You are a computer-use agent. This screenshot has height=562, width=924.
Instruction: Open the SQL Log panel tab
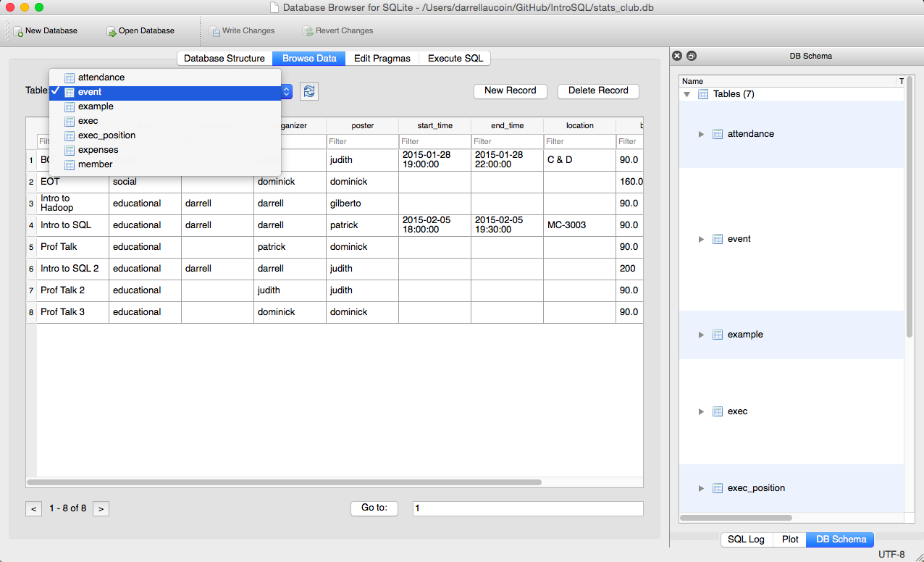tap(746, 540)
